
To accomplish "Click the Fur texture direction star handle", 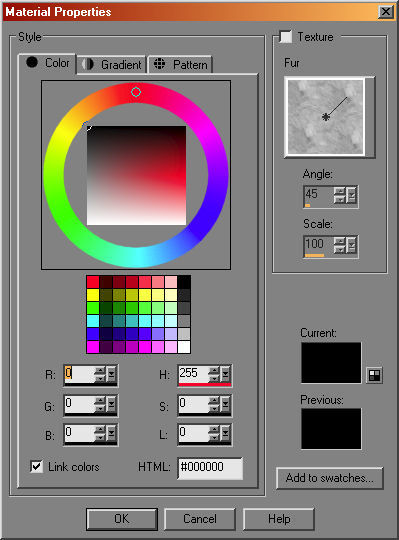I will click(325, 117).
